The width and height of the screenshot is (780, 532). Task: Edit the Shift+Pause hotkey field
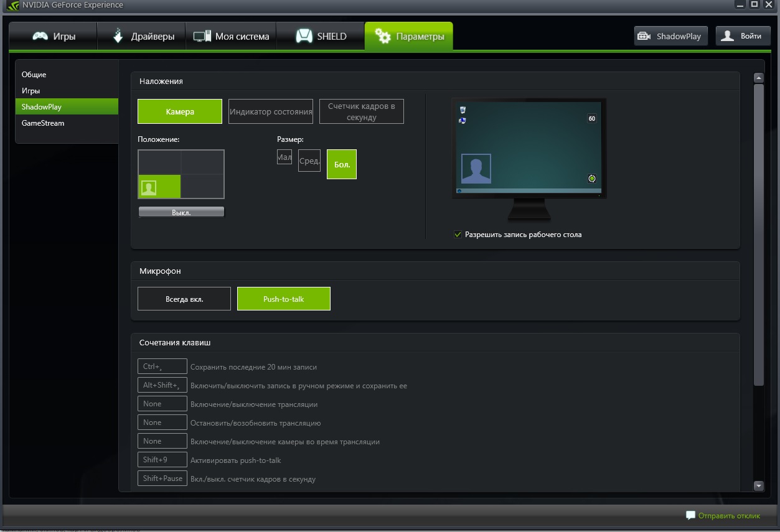pos(162,478)
